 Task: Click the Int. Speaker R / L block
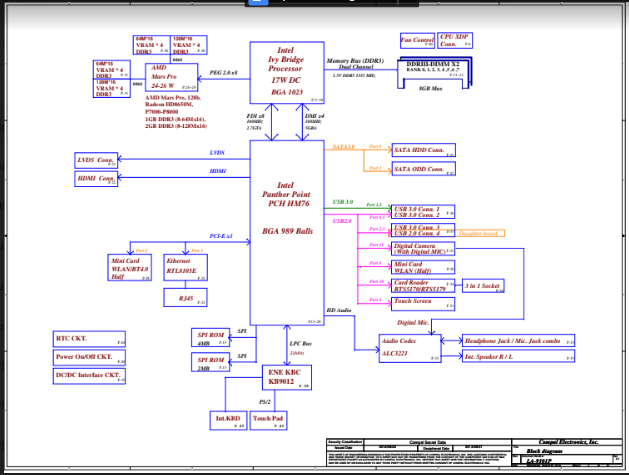[518, 356]
